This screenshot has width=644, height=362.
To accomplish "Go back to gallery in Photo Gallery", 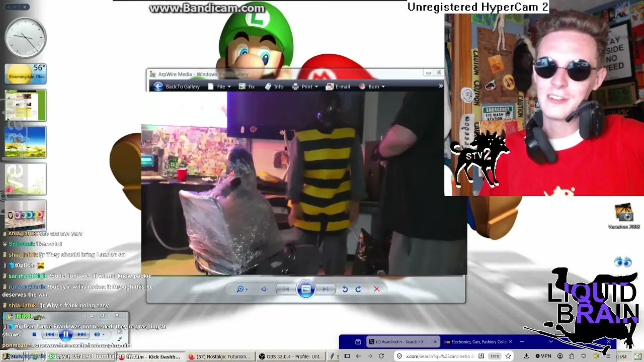I will pyautogui.click(x=177, y=86).
